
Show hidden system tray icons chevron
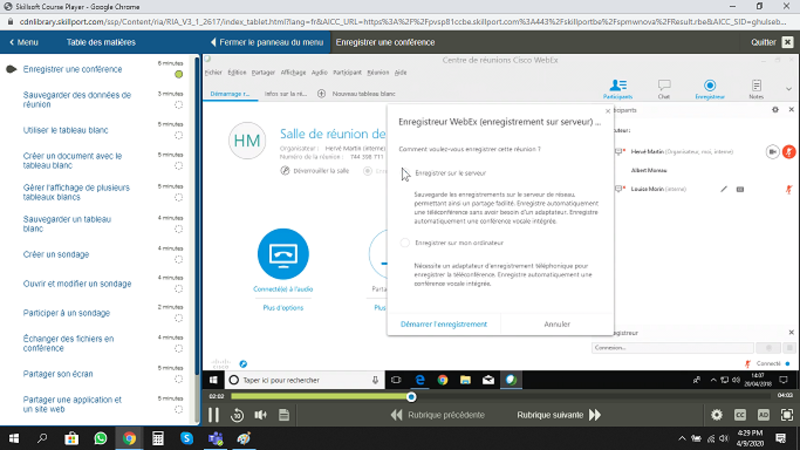pyautogui.click(x=682, y=438)
